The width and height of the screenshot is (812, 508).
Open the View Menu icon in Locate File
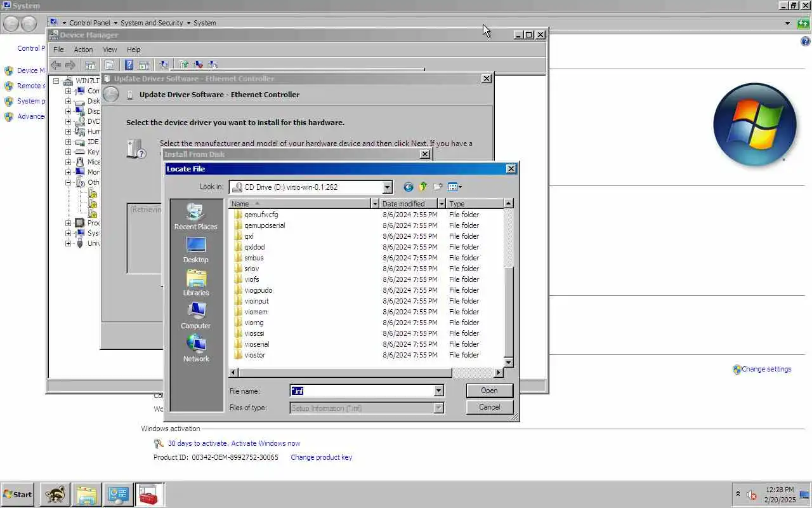[x=455, y=187]
